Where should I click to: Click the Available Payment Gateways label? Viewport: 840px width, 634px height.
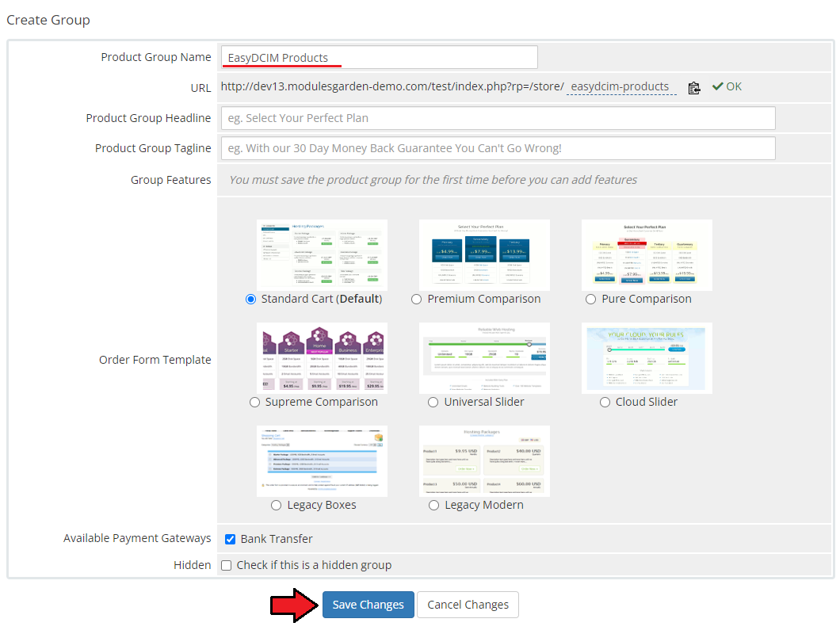pos(137,538)
